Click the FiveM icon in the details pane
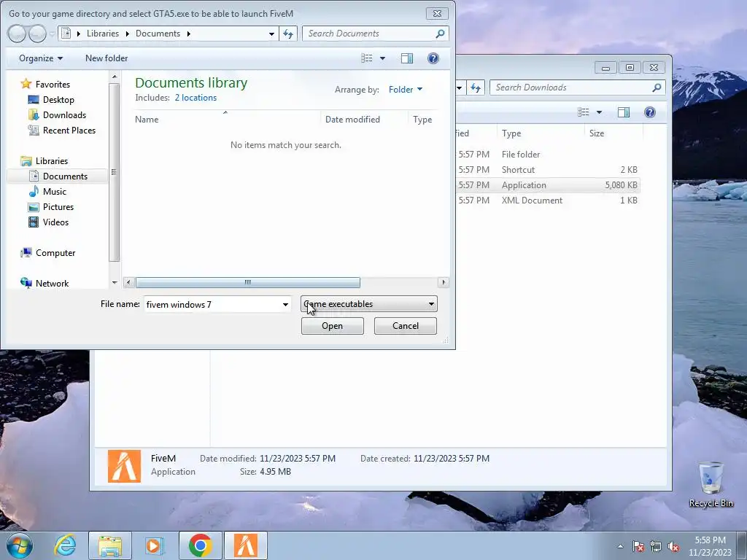 pyautogui.click(x=124, y=466)
